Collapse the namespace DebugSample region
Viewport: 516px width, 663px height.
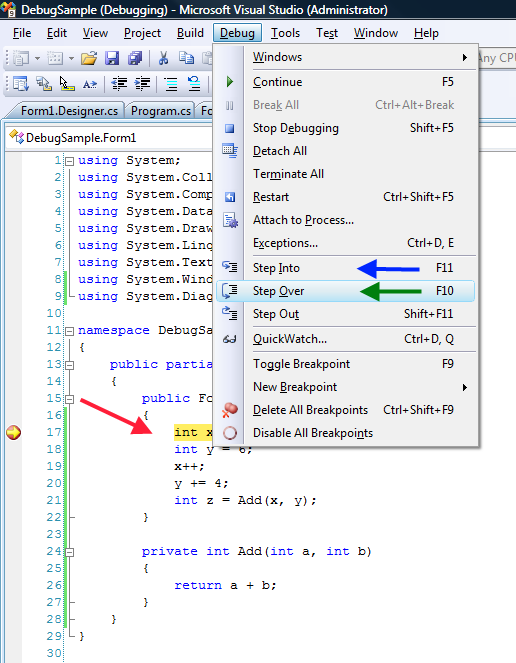click(70, 331)
